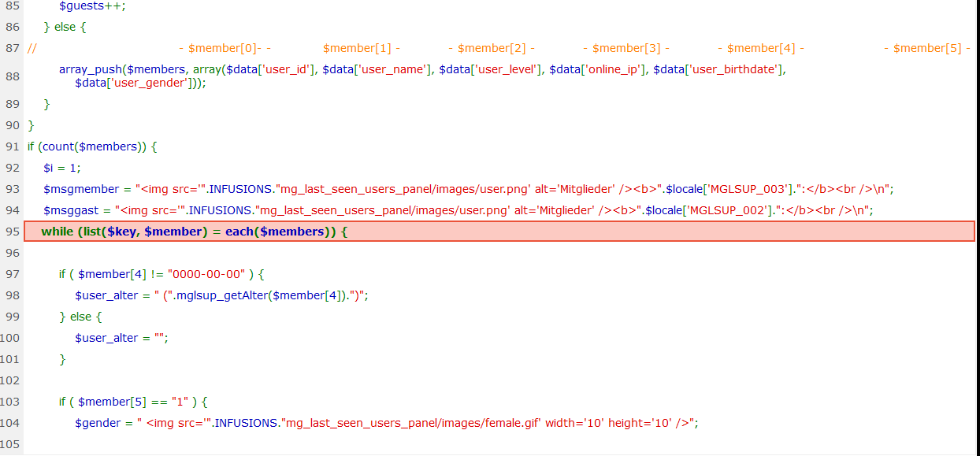Image resolution: width=980 pixels, height=456 pixels.
Task: Click the $msgmember variable on line 93
Action: [83, 189]
